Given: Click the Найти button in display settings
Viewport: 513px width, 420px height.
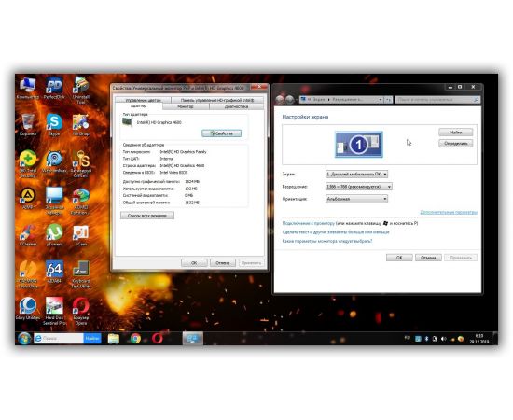Looking at the screenshot, I should pos(455,133).
